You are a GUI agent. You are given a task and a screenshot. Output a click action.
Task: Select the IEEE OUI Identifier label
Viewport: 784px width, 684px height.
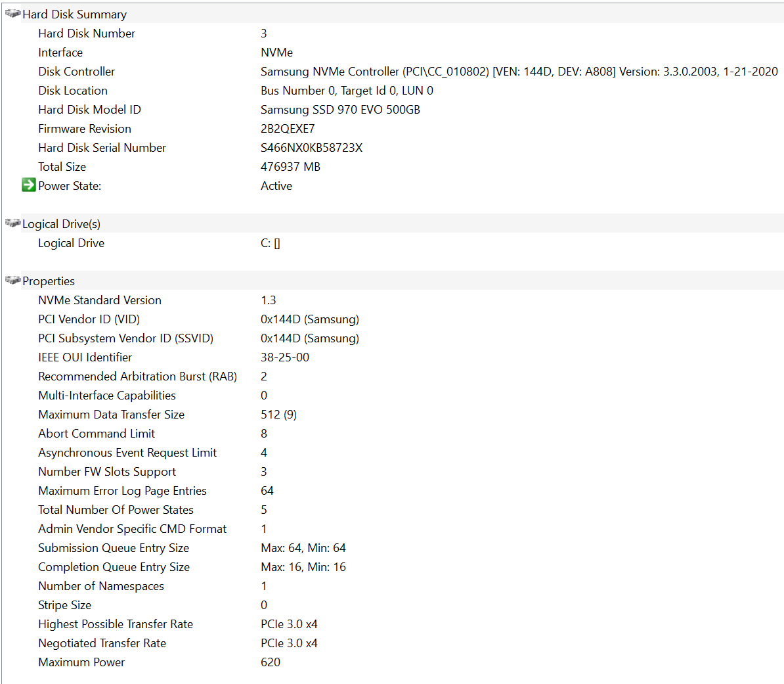(85, 357)
